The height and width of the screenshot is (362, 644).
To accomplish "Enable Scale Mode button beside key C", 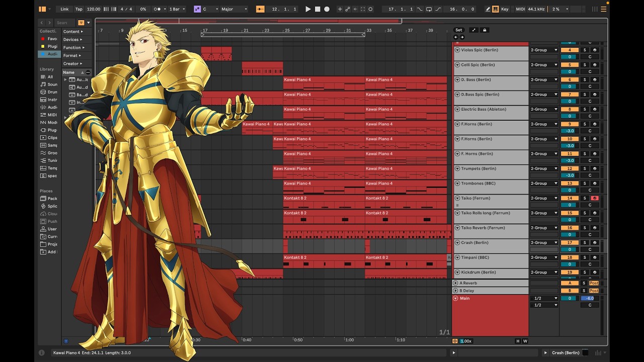I will tap(197, 9).
